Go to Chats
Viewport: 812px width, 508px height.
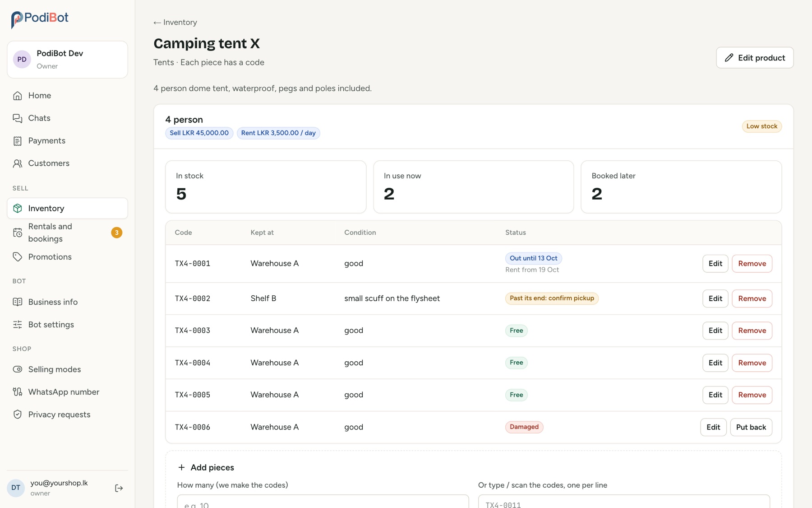[67, 118]
